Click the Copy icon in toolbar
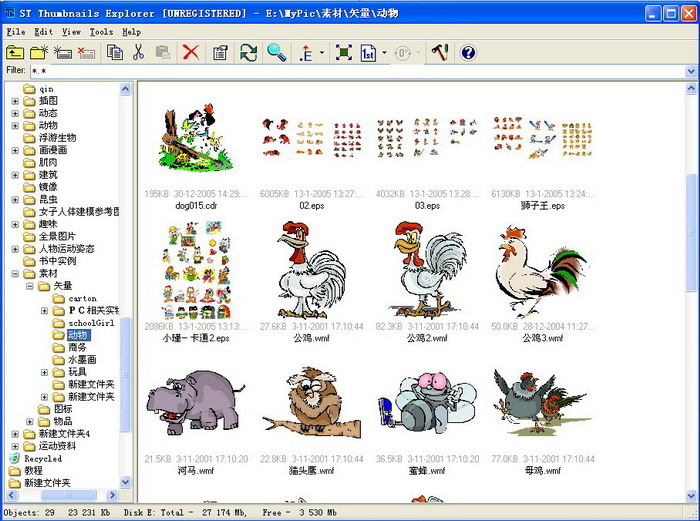 click(115, 53)
